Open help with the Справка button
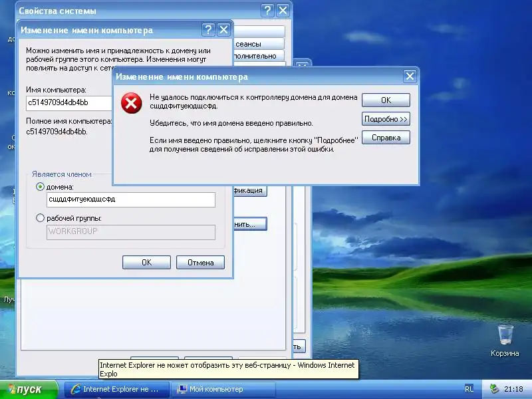This screenshot has height=399, width=532. tap(386, 138)
